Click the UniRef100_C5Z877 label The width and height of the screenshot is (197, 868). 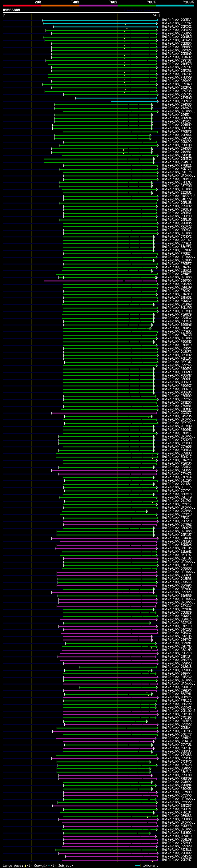(x=177, y=413)
